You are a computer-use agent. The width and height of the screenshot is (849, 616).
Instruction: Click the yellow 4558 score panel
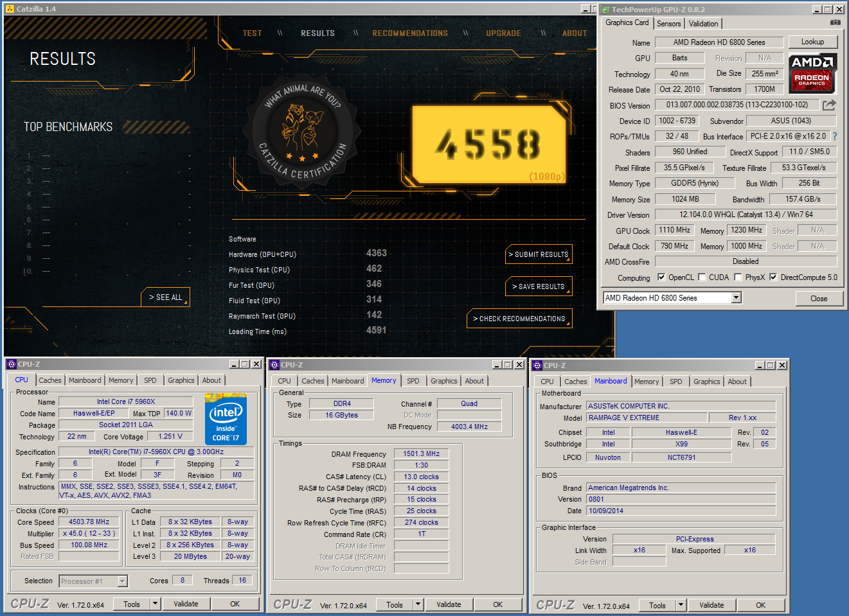pyautogui.click(x=489, y=145)
